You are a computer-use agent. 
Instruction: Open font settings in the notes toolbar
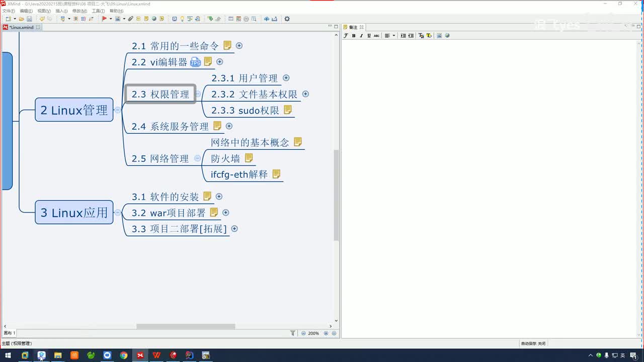point(346,36)
